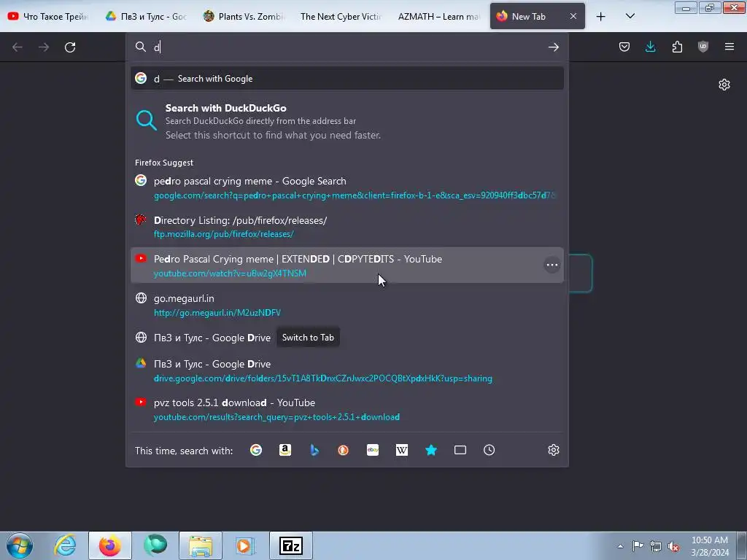Search this time with Wikipedia icon
This screenshot has width=747, height=560.
click(x=402, y=450)
